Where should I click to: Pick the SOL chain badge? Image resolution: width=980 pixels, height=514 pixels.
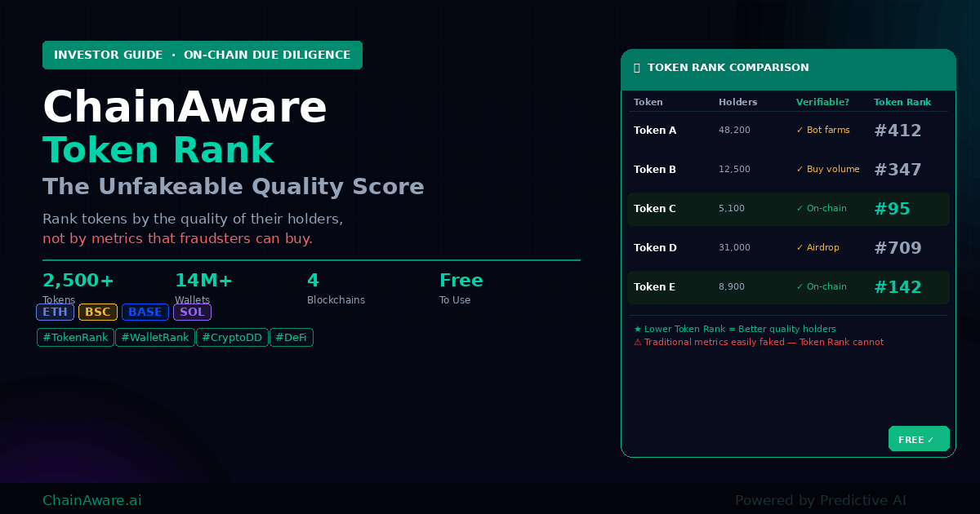pyautogui.click(x=192, y=312)
